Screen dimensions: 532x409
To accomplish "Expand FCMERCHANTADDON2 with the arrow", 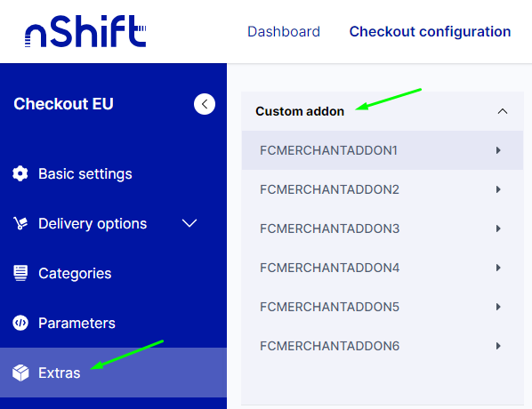I will coord(498,189).
